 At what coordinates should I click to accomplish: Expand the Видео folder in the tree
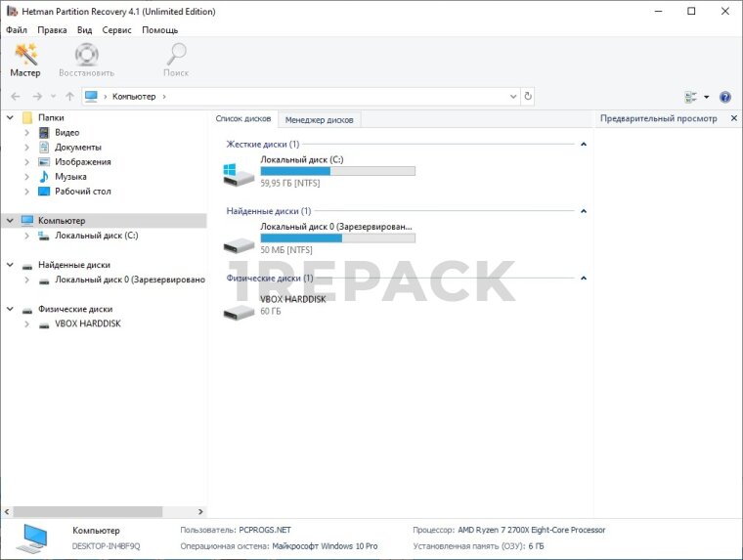[x=27, y=133]
